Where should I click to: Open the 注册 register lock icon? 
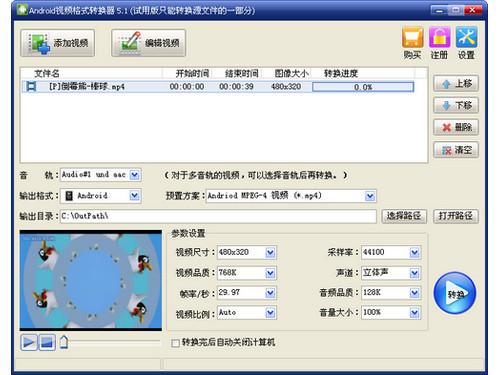coord(439,43)
